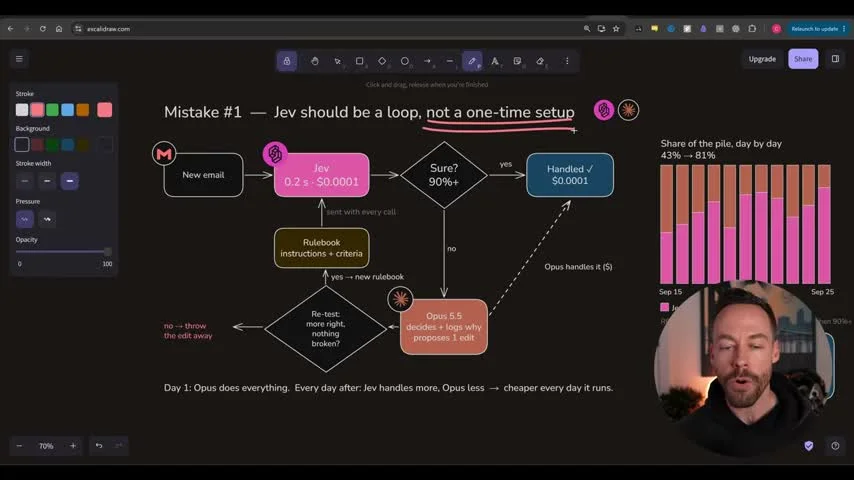Select the Insert image tool
854x480 pixels.
point(517,61)
